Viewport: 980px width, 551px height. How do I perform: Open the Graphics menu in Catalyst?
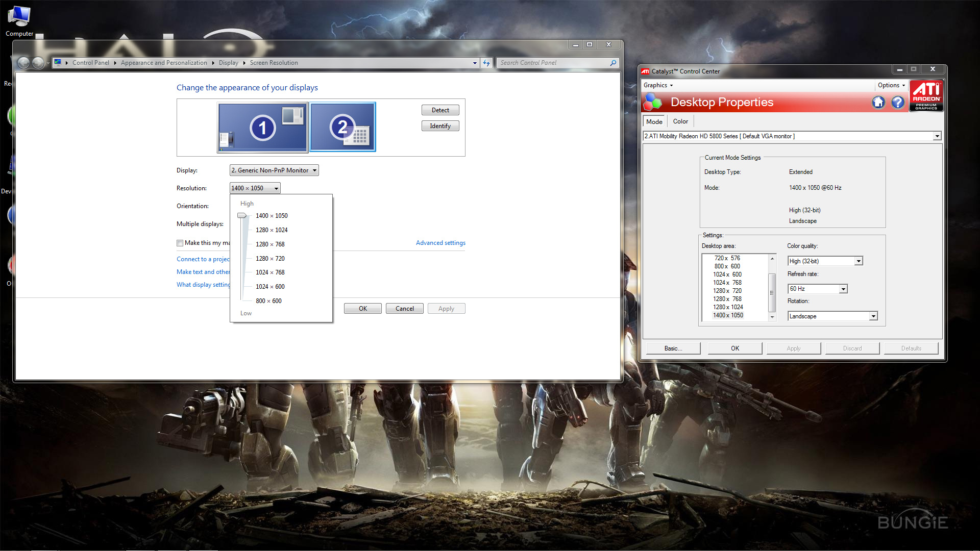(658, 85)
